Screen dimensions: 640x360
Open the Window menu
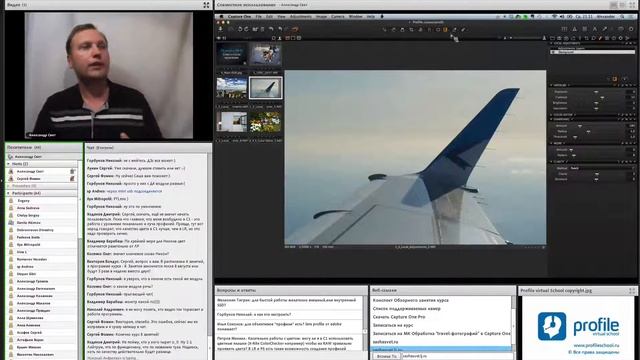pyautogui.click(x=356, y=17)
